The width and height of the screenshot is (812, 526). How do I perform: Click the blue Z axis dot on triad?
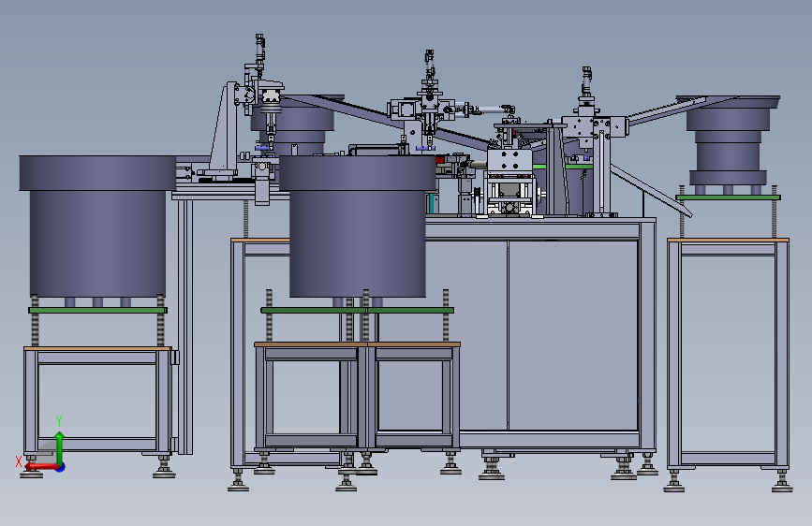(x=61, y=467)
